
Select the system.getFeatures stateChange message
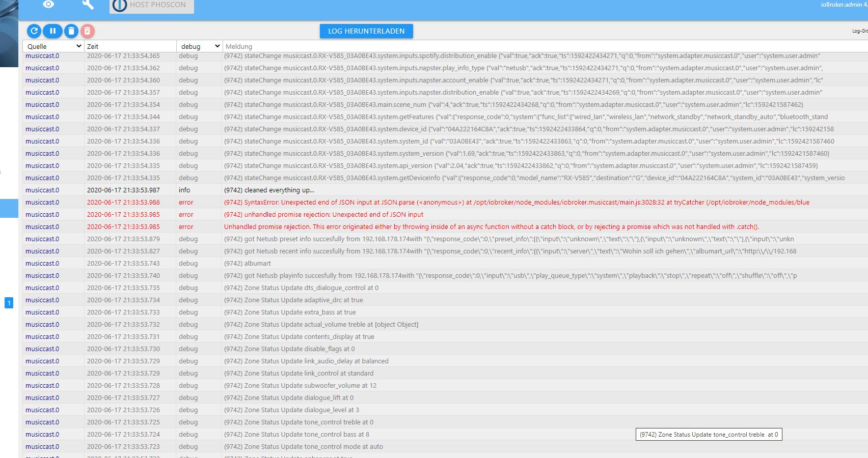pos(526,117)
